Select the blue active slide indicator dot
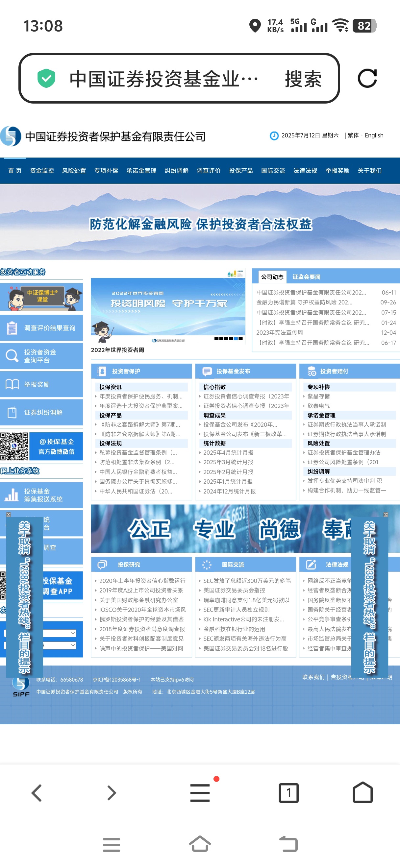Viewport: 400px width, 868px height. point(236,339)
